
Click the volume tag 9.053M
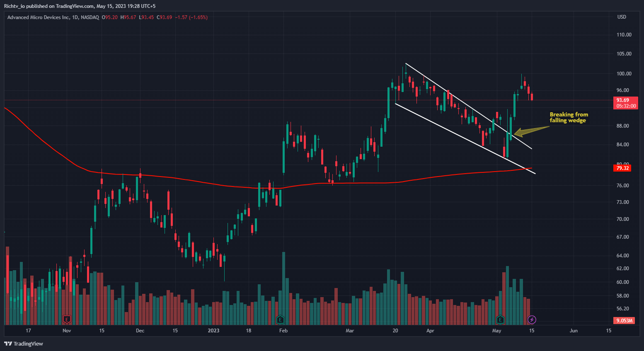click(624, 320)
